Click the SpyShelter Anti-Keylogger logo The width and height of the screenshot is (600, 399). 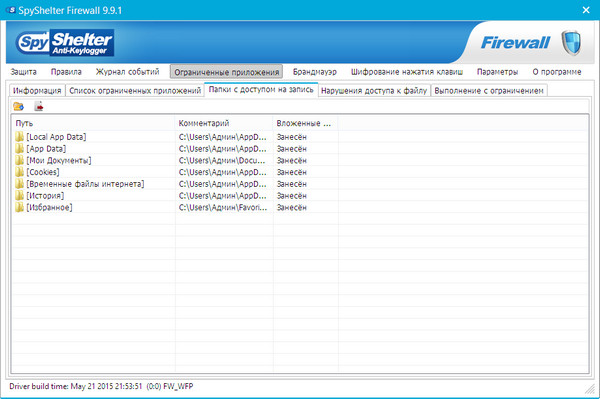click(65, 43)
